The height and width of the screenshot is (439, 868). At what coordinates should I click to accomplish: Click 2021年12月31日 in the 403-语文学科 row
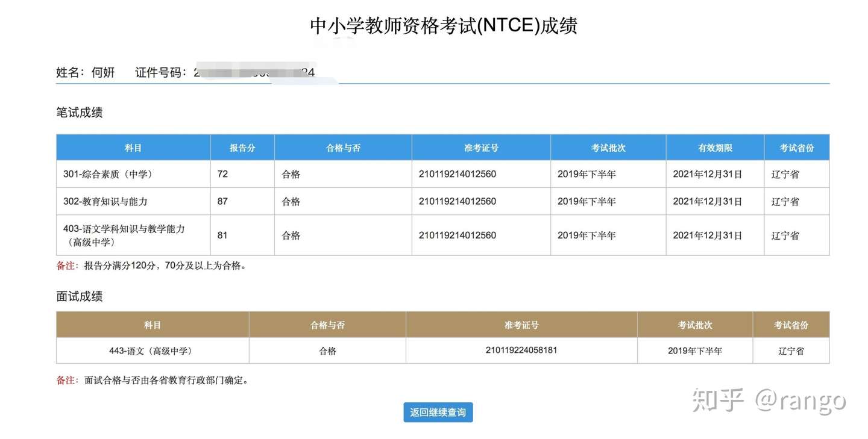point(708,235)
